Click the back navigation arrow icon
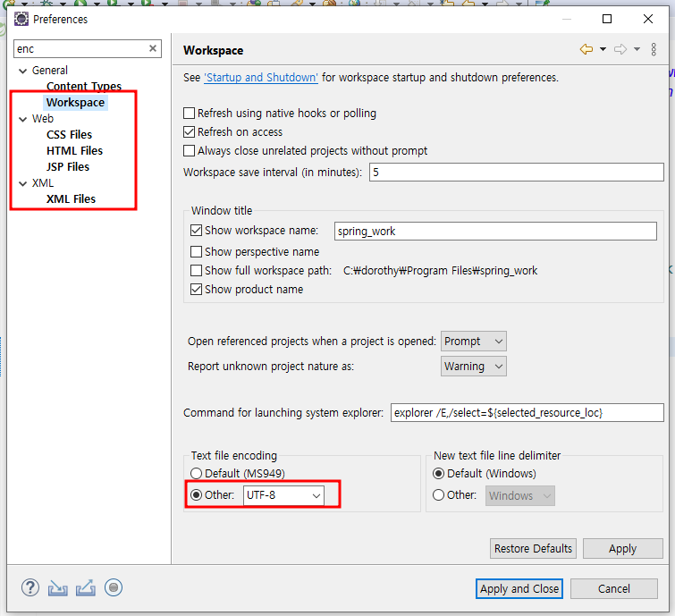The height and width of the screenshot is (616, 675). [x=586, y=49]
